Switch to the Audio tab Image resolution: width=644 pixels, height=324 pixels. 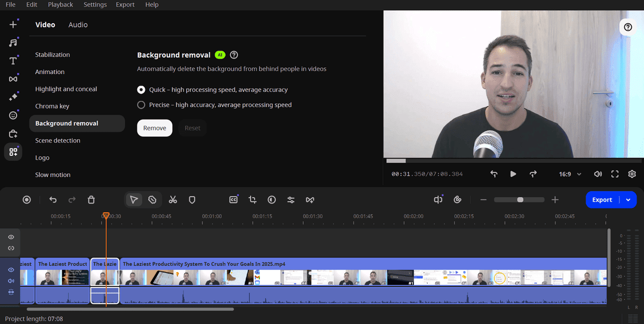click(78, 25)
